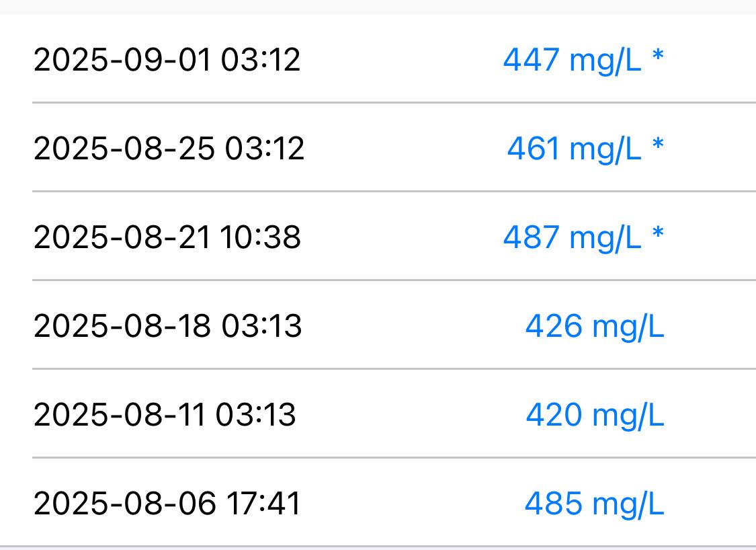Screen dimensions: 756x550
Task: Select the 447 mg/L value
Action: [573, 61]
